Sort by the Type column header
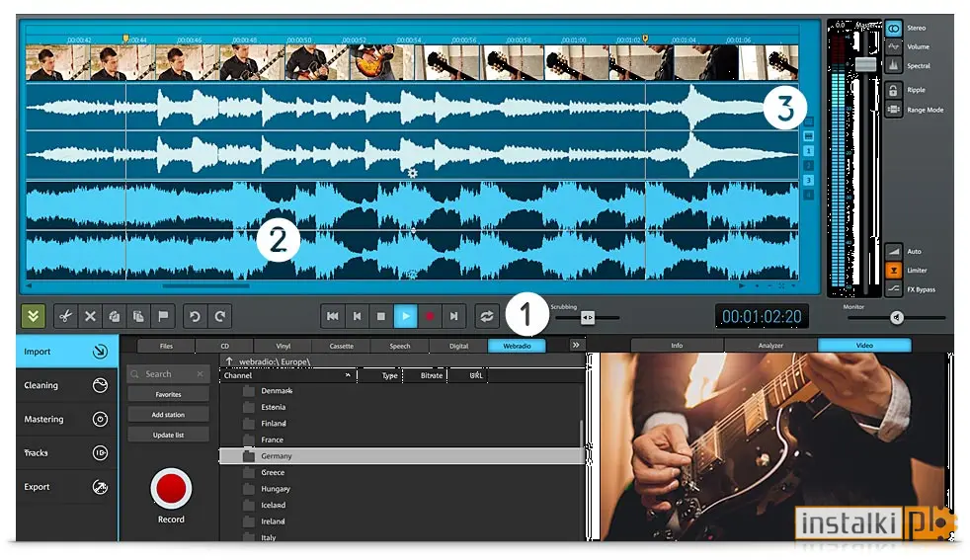Viewport: 970px width, 560px height. [x=380, y=375]
